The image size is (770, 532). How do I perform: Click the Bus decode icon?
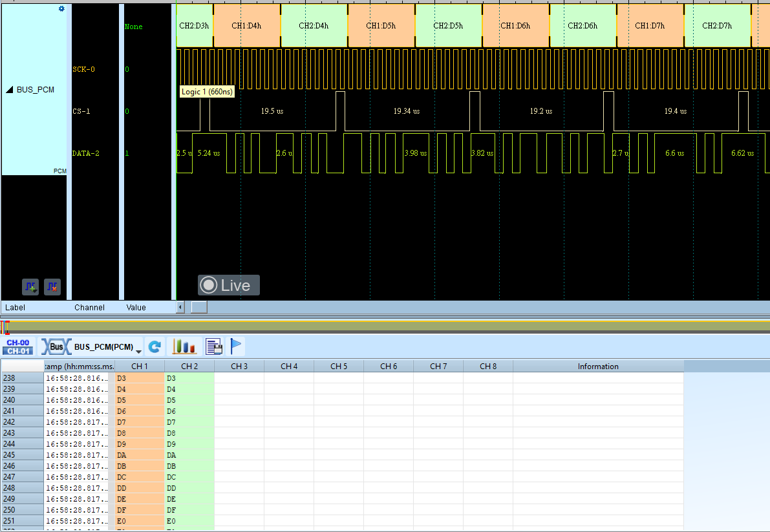pos(56,347)
